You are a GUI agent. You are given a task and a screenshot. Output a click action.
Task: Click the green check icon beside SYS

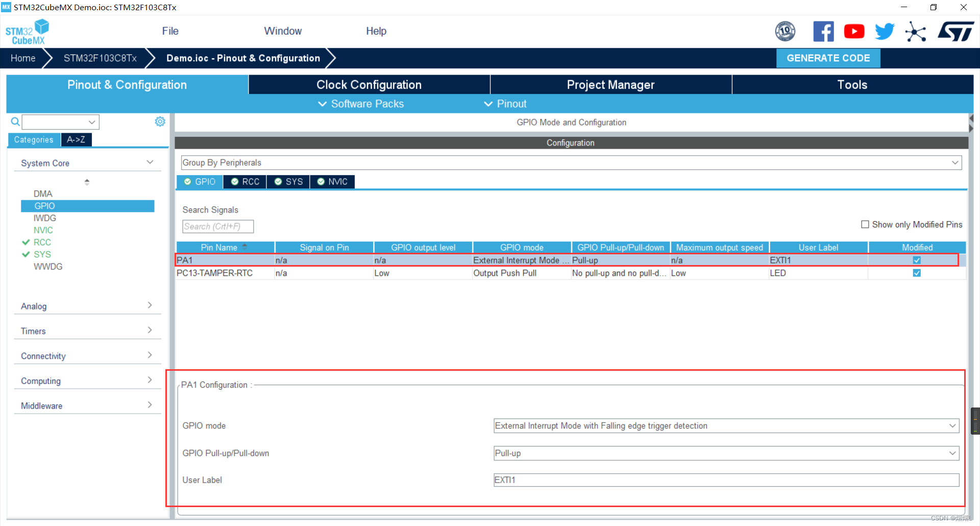(x=26, y=254)
